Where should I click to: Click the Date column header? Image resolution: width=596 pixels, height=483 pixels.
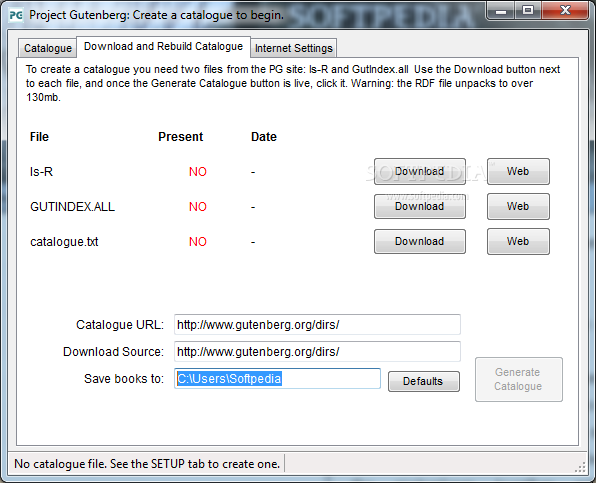click(264, 137)
